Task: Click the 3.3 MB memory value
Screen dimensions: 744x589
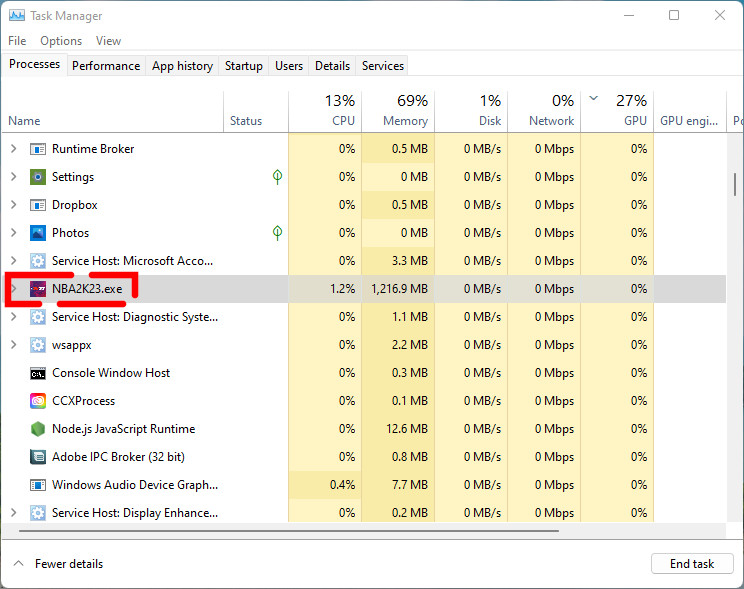Action: (409, 261)
